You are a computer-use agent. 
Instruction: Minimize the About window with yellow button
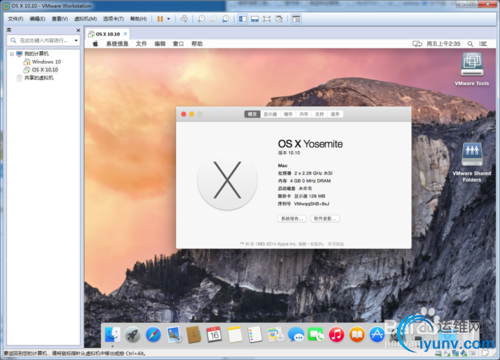tap(192, 114)
